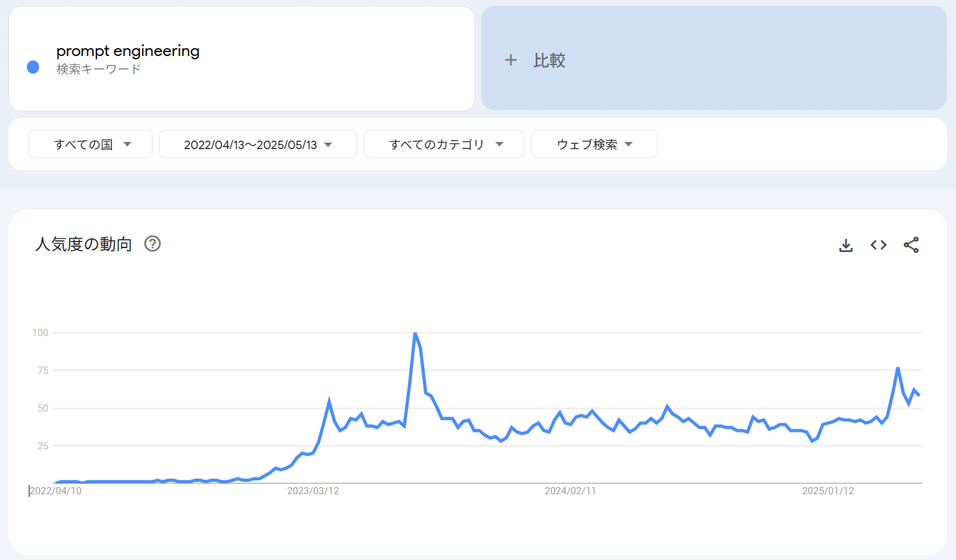
Task: Click the plus icon for 比較
Action: click(x=511, y=60)
